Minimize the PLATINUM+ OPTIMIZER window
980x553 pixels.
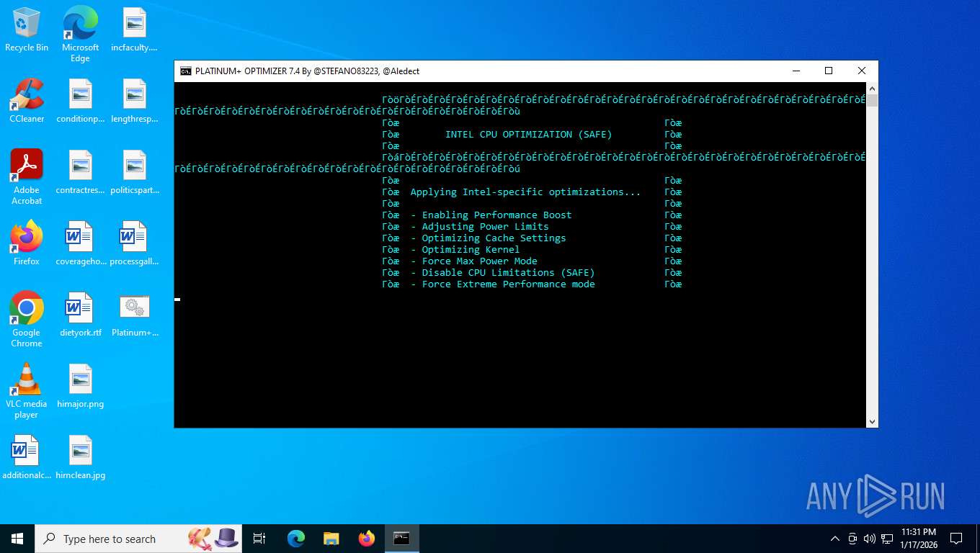coord(796,71)
